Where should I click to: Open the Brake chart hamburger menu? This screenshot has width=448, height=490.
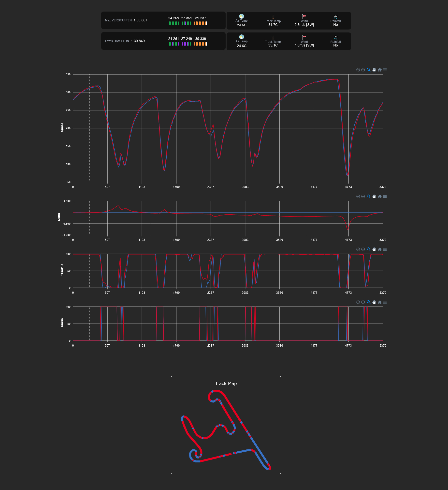point(385,302)
